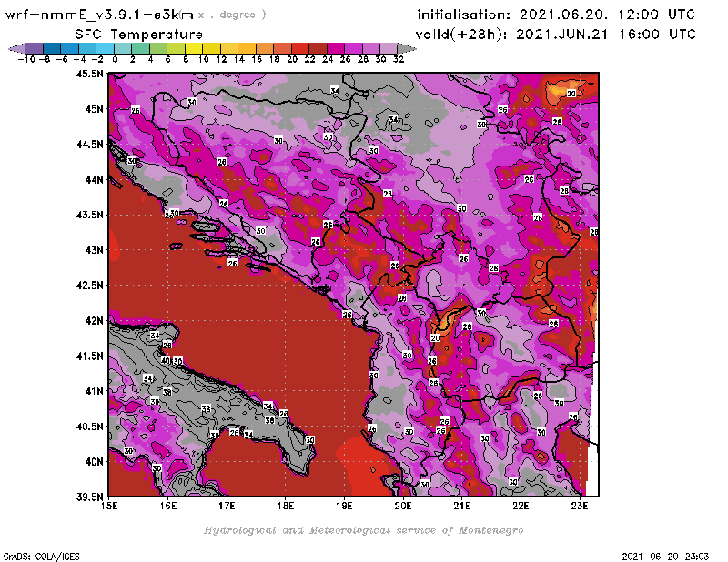728x562 pixels.
Task: Click the 23E longitude axis label
Action: (580, 506)
